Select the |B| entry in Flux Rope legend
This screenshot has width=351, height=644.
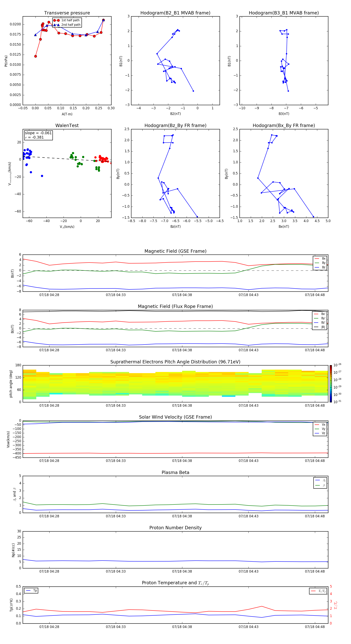(x=320, y=327)
